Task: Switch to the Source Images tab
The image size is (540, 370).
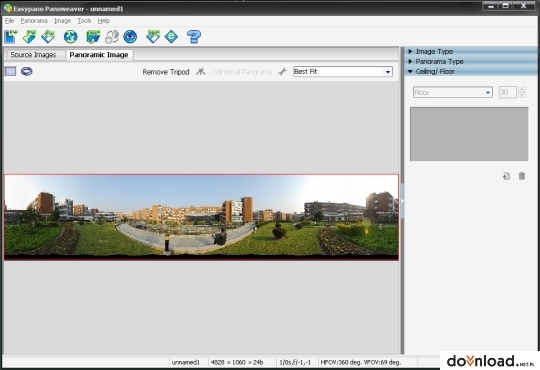Action: click(33, 55)
